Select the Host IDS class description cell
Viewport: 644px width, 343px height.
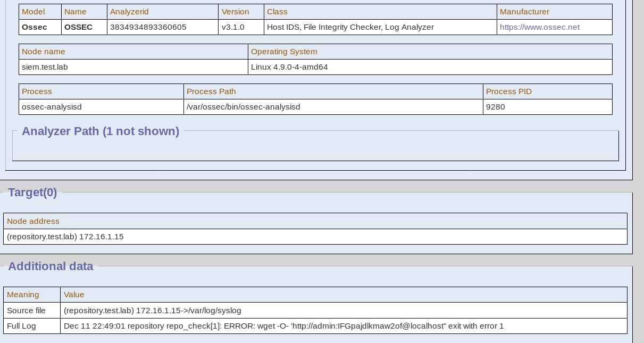350,27
